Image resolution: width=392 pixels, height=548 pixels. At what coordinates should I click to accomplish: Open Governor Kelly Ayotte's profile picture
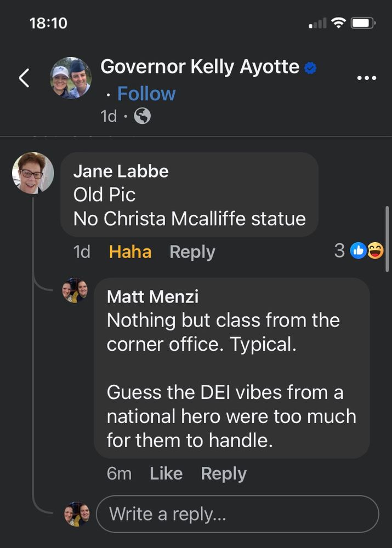pos(71,78)
